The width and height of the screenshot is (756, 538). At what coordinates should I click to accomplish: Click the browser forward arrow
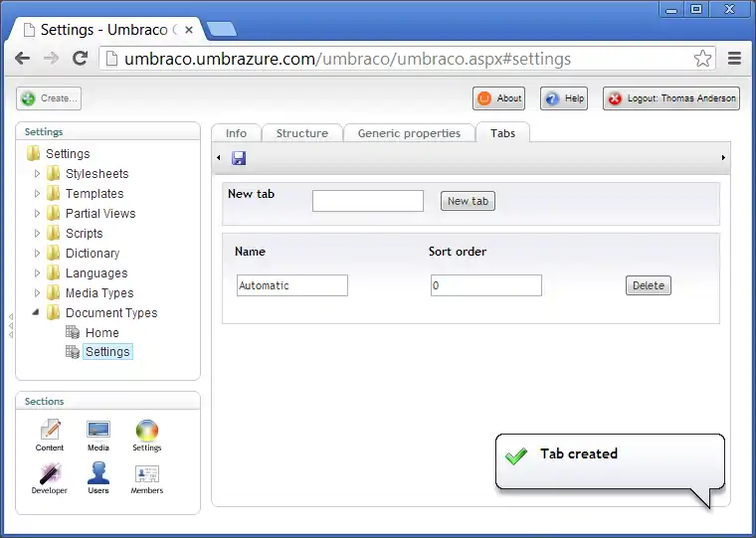(51, 59)
